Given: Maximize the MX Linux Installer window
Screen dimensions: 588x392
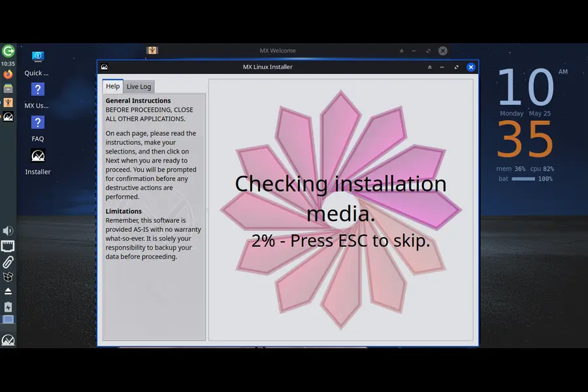Looking at the screenshot, I should click(457, 67).
